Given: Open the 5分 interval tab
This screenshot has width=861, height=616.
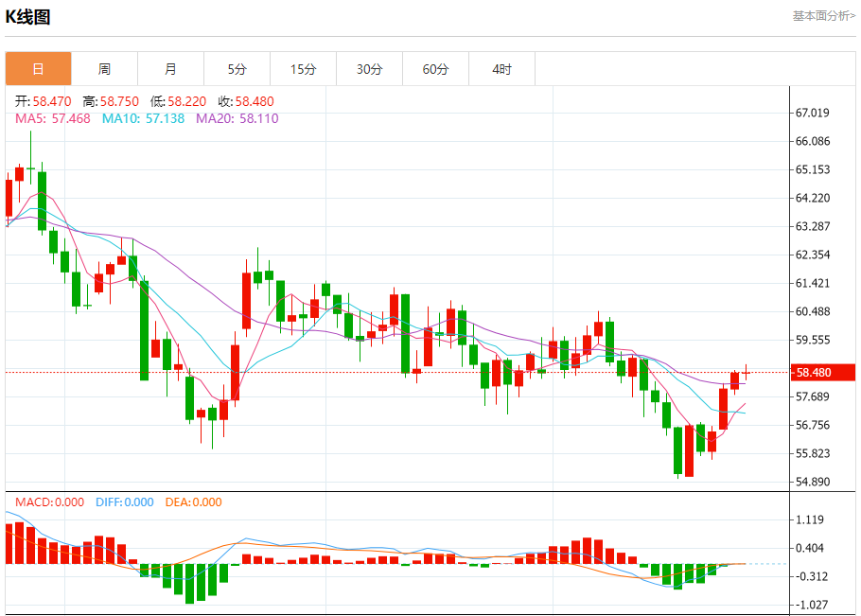Looking at the screenshot, I should pos(237,69).
